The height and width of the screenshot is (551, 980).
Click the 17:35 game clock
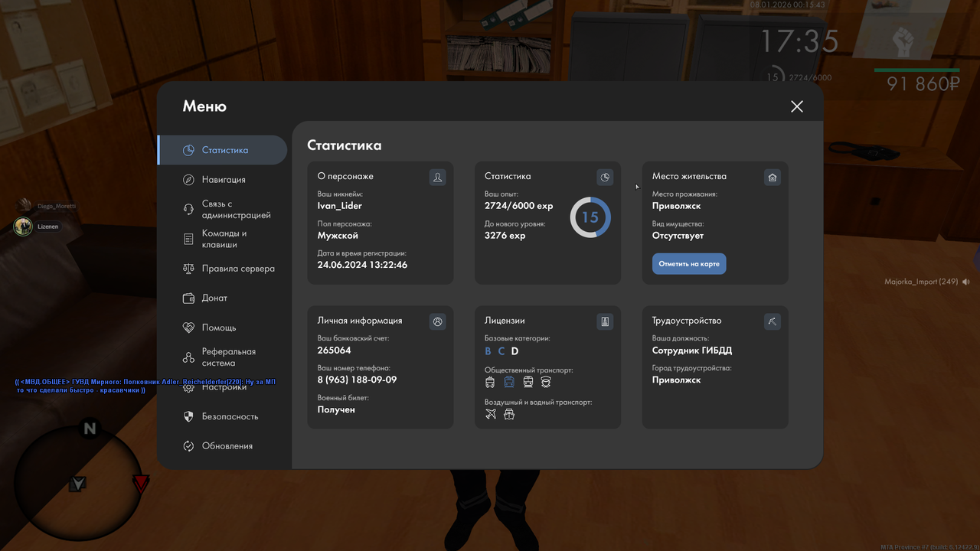[x=799, y=41]
